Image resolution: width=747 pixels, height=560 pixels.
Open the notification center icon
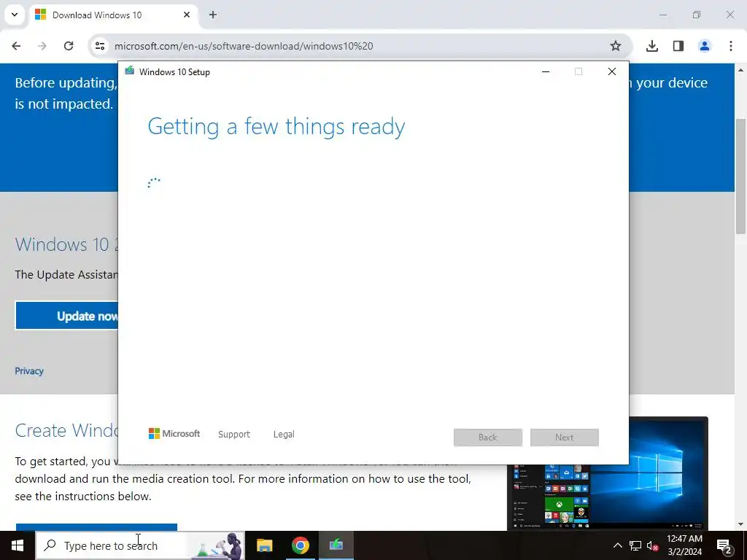pos(724,545)
